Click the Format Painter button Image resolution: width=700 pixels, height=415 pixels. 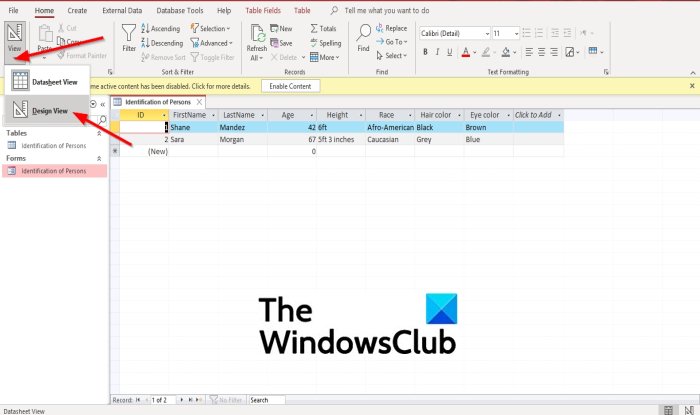82,55
